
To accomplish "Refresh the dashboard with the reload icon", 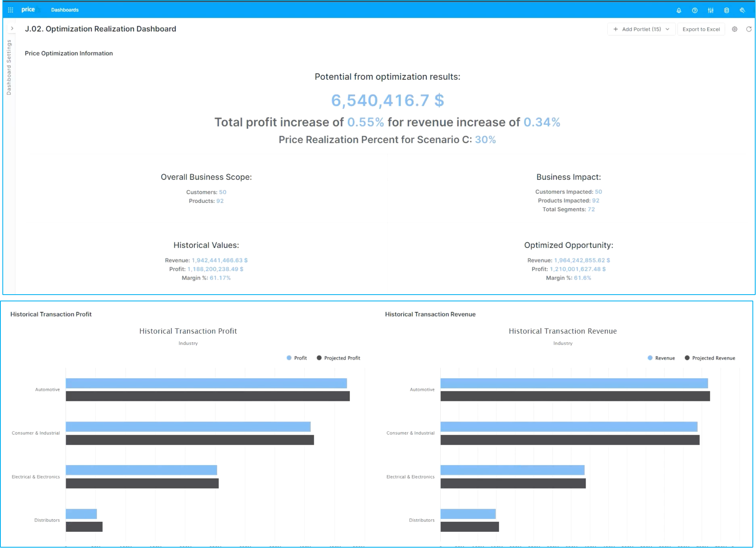I will point(748,29).
